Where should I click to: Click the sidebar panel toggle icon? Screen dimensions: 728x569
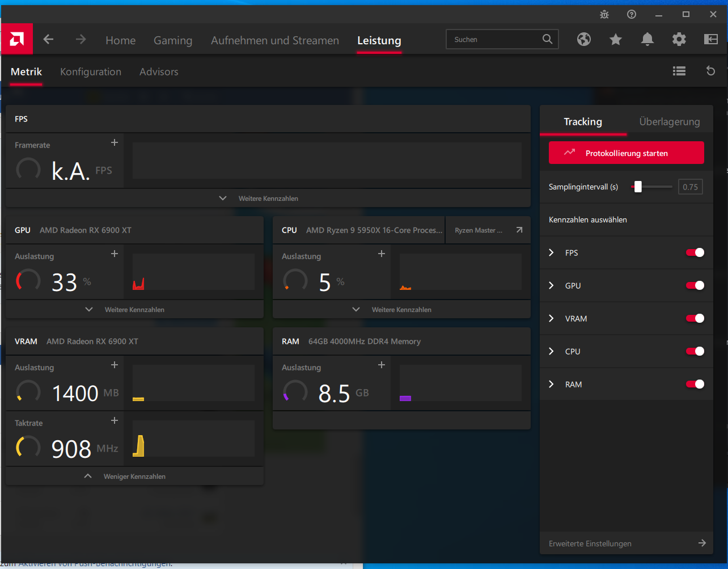point(711,39)
